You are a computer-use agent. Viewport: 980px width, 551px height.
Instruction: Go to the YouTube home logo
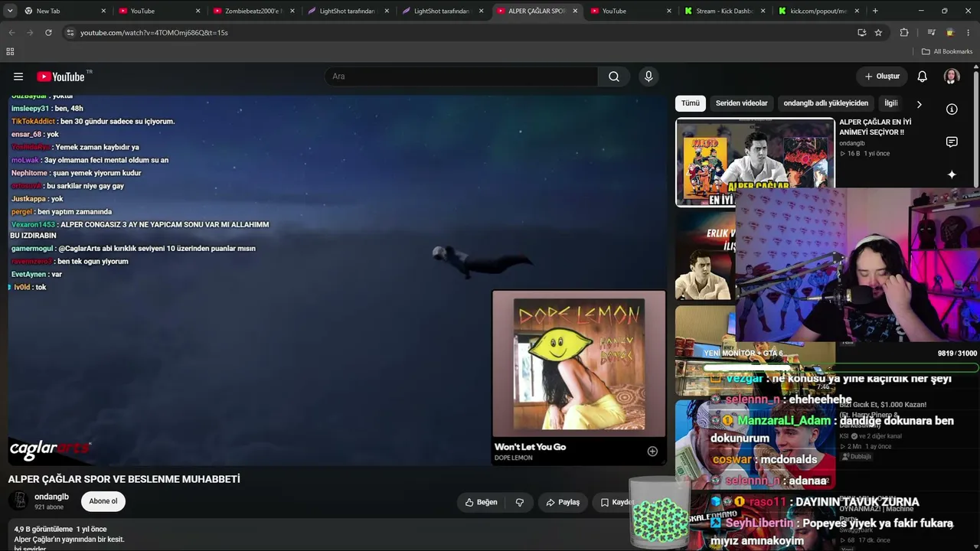click(60, 77)
